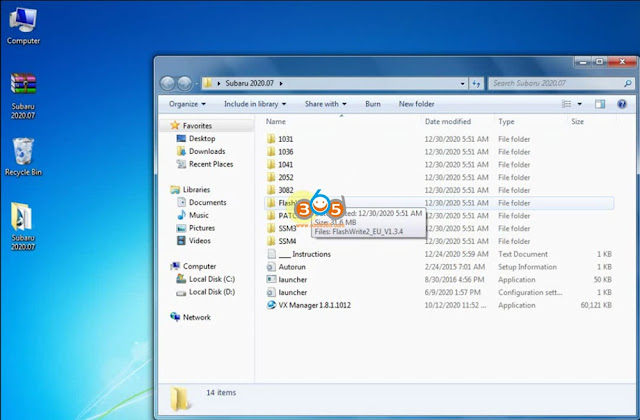This screenshot has width=640, height=420.
Task: Open the Organize menu
Action: [x=187, y=104]
